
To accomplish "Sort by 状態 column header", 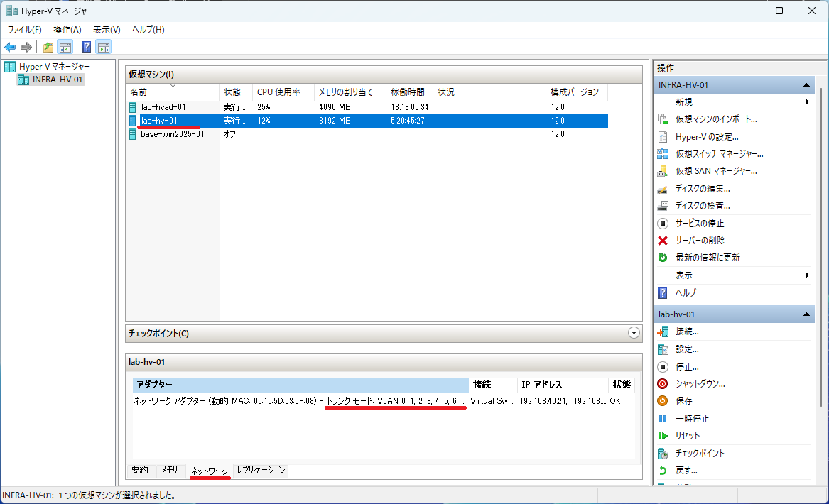I will tap(236, 92).
